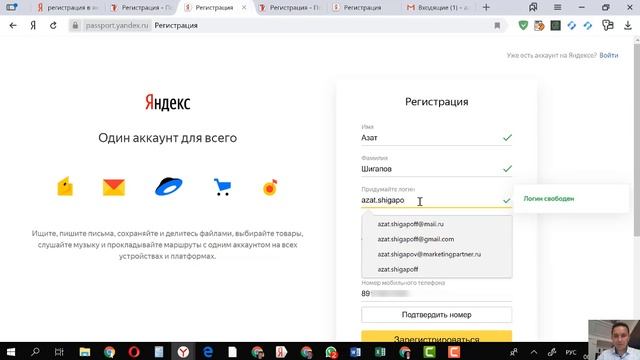Open Microsoft Edge from the taskbar
This screenshot has width=640, height=360.
click(208, 351)
